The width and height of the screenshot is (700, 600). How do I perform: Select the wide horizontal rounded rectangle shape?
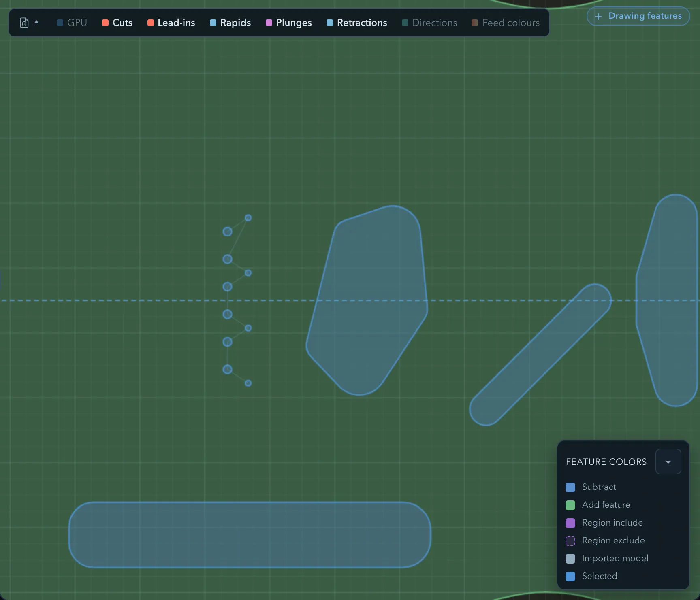pos(250,535)
